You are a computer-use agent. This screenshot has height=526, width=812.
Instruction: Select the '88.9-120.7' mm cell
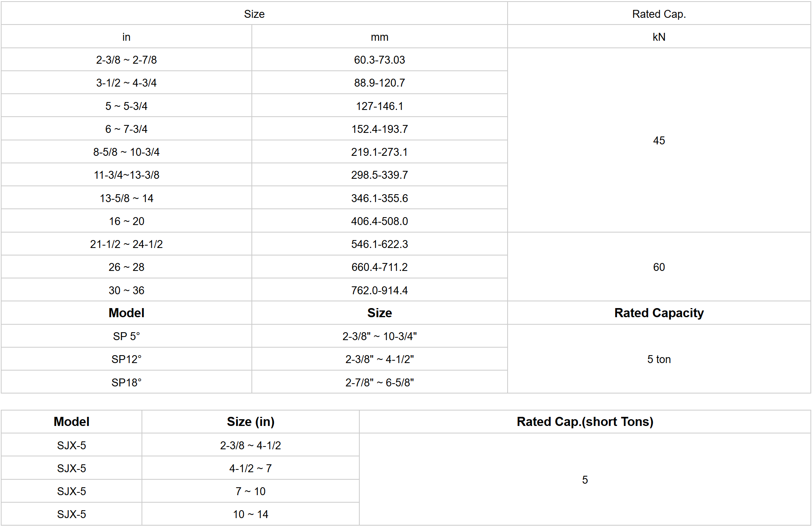click(x=380, y=83)
